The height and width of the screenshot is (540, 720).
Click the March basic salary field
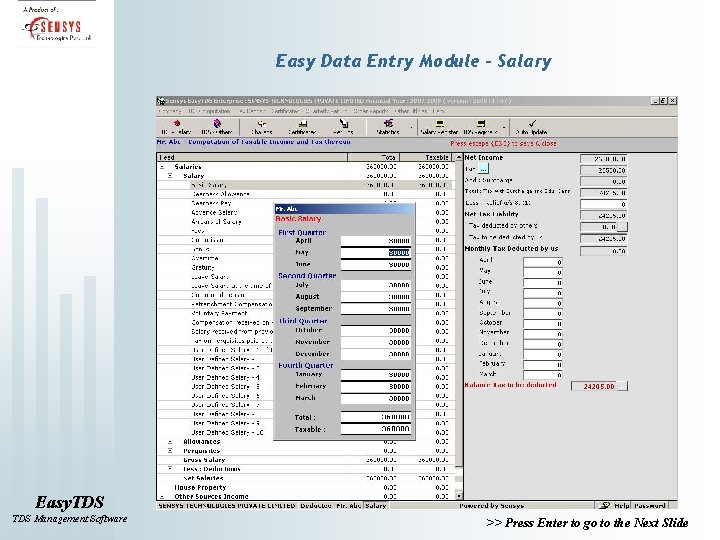376,399
